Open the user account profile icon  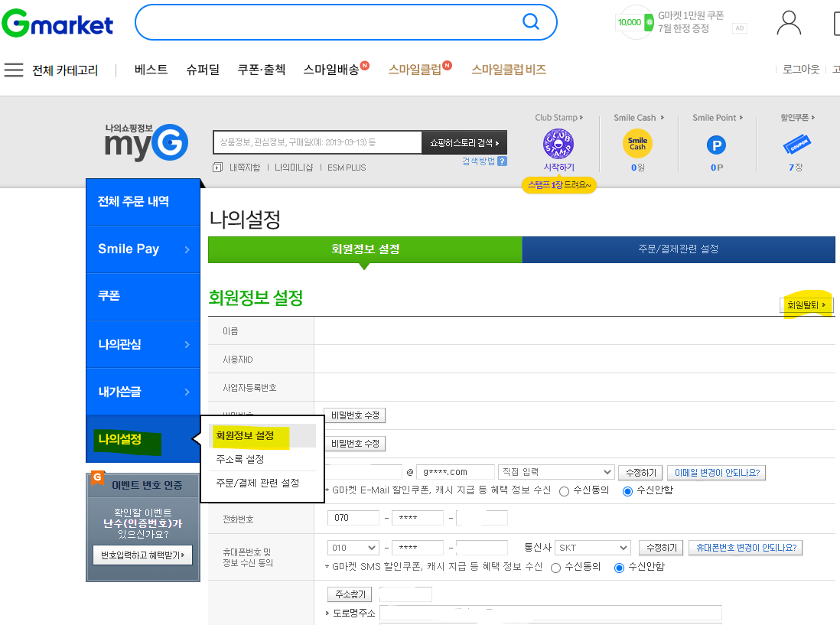[789, 23]
